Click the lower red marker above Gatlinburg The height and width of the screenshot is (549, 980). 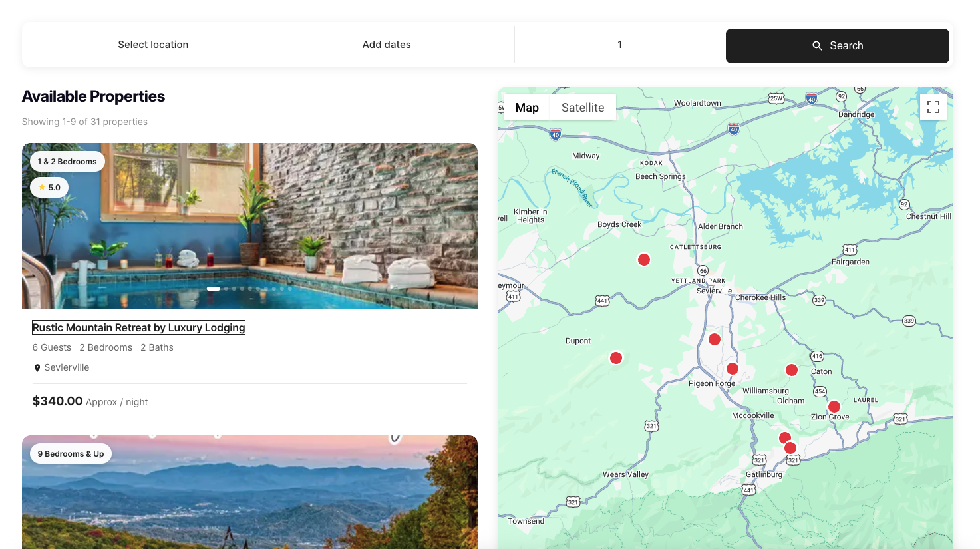790,448
